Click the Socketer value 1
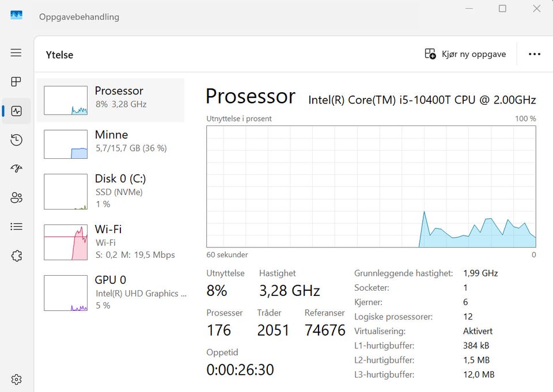 [x=465, y=288]
